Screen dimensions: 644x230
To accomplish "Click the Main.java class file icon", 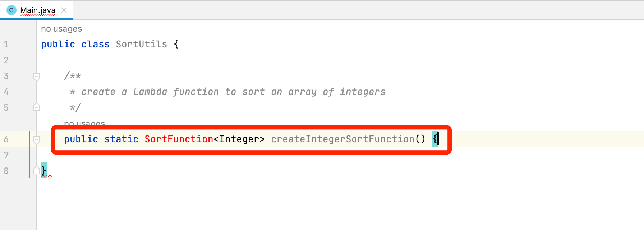I will point(11,10).
